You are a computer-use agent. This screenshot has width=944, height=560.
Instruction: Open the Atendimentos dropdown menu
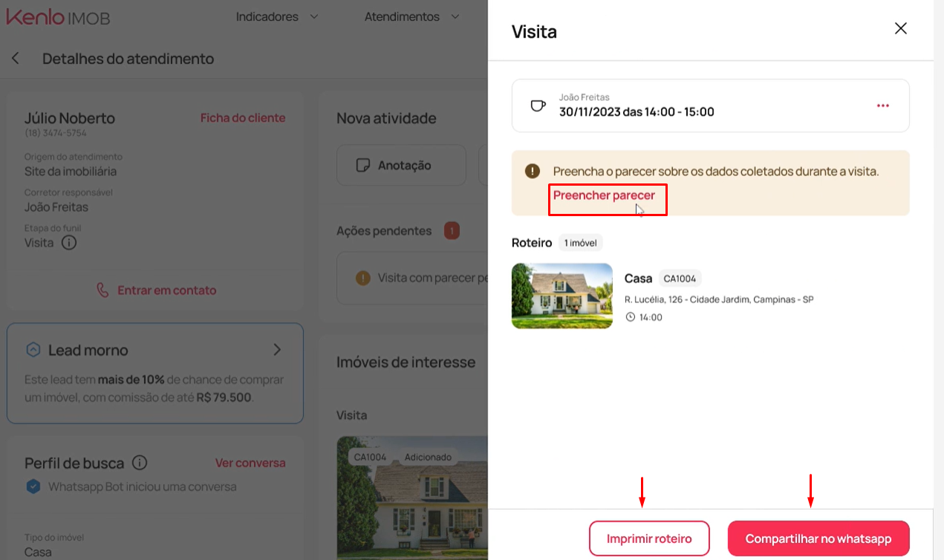tap(411, 16)
